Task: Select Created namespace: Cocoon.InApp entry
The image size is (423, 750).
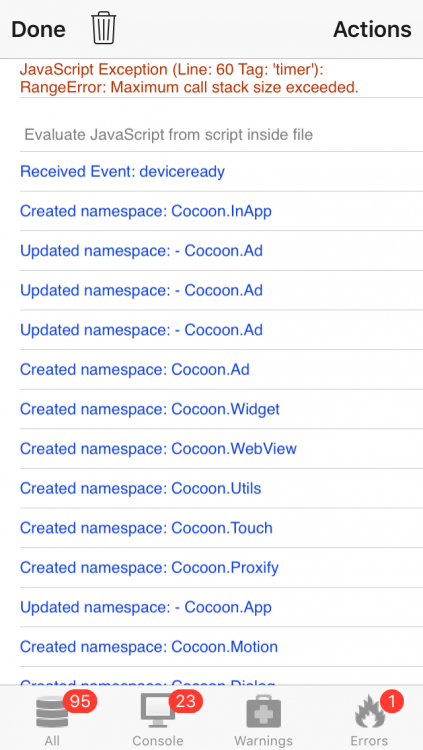Action: 221,211
